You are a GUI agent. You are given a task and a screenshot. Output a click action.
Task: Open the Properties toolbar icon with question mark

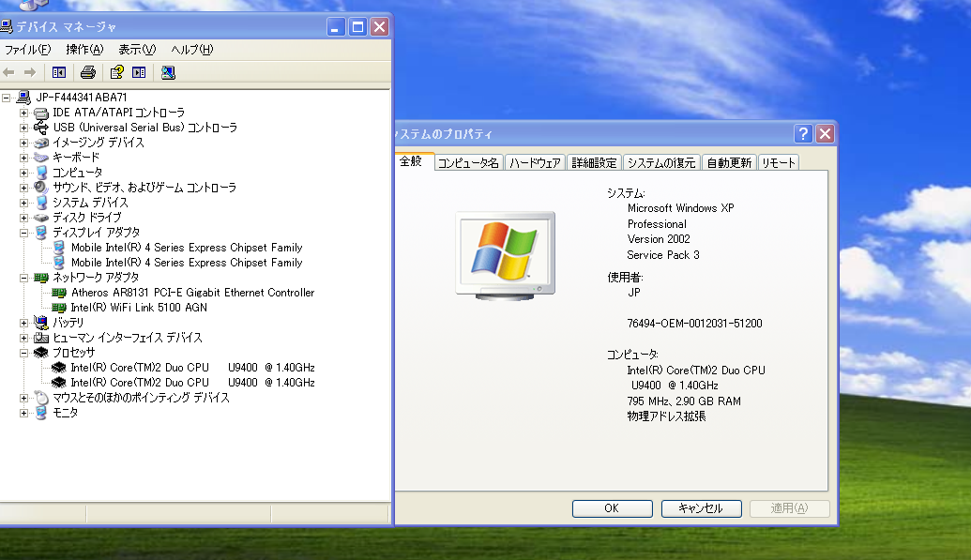116,72
